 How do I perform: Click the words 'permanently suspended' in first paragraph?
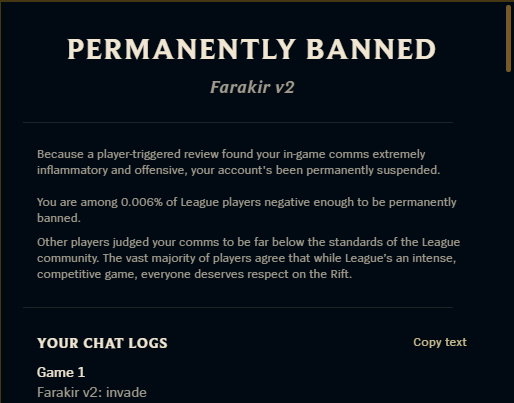tap(373, 170)
